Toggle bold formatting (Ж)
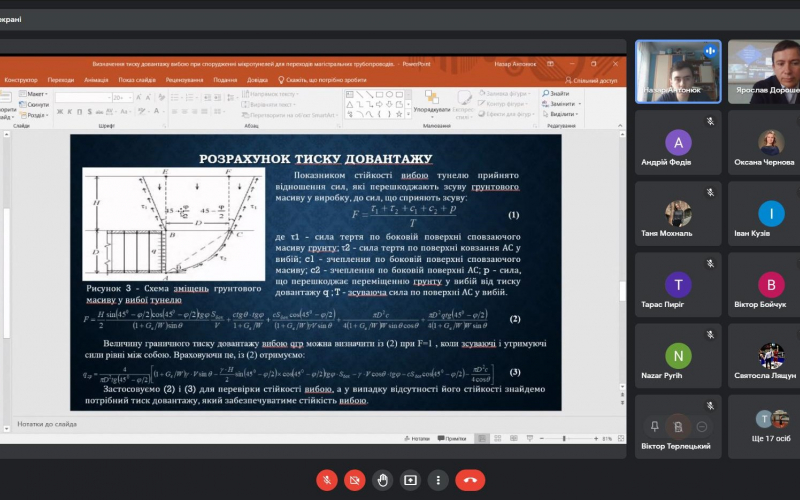Screen dimensions: 800x500 tap(60, 112)
